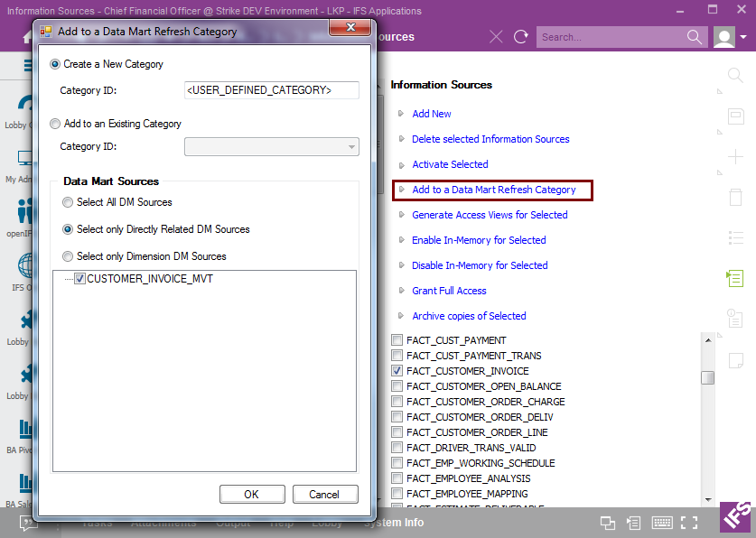Click the plus new-record icon in sidebar
This screenshot has height=538, width=756.
click(x=736, y=156)
